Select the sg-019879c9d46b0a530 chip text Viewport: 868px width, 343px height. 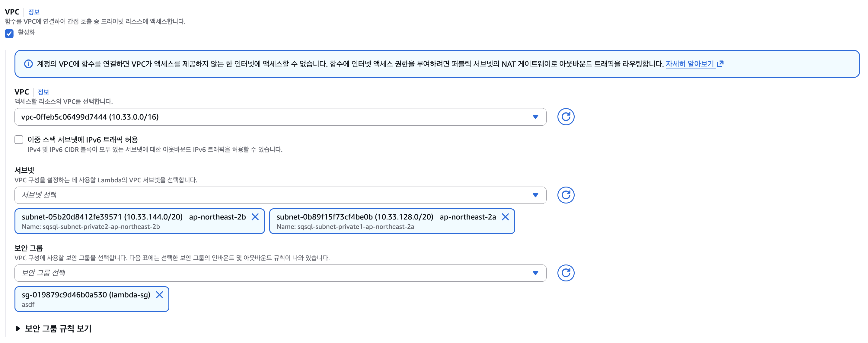click(x=86, y=295)
